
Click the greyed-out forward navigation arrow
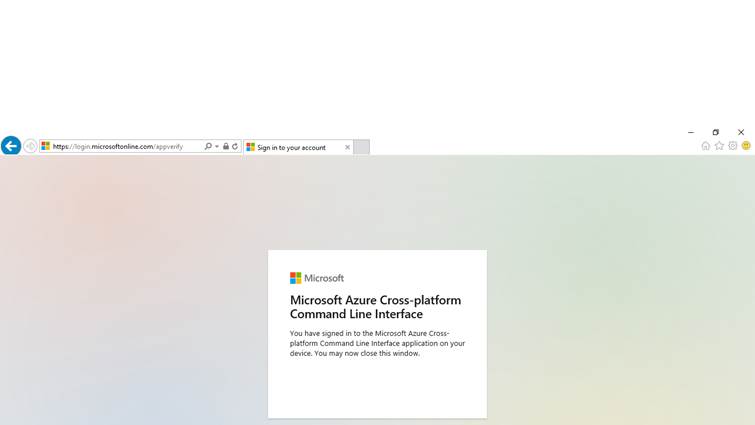(x=30, y=146)
